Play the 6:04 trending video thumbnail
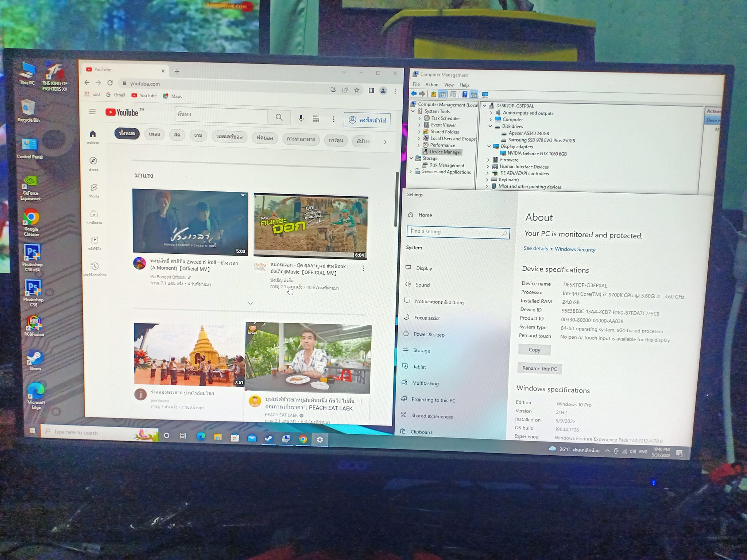 pyautogui.click(x=311, y=226)
